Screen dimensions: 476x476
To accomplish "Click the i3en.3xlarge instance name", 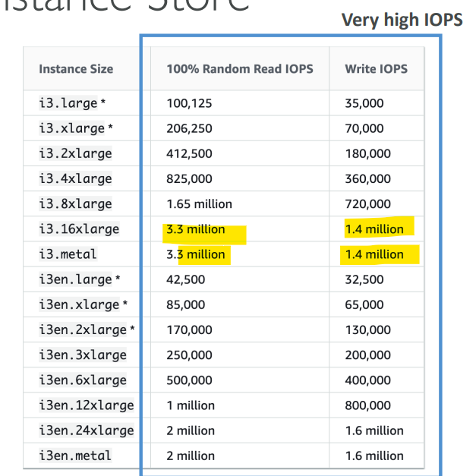I will click(83, 355).
